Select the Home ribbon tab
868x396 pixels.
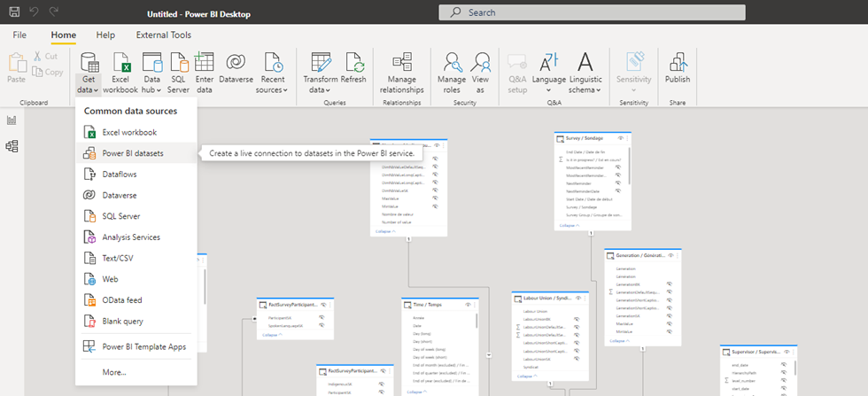(x=64, y=35)
